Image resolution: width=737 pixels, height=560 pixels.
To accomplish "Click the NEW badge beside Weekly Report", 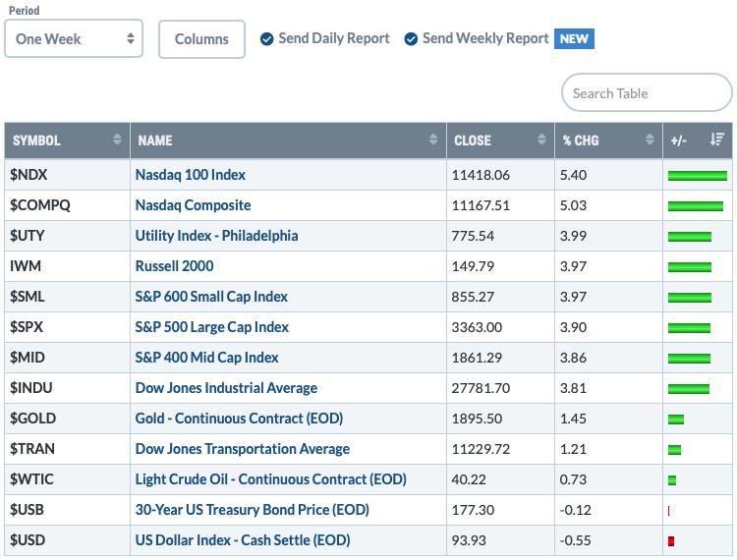I will [574, 38].
